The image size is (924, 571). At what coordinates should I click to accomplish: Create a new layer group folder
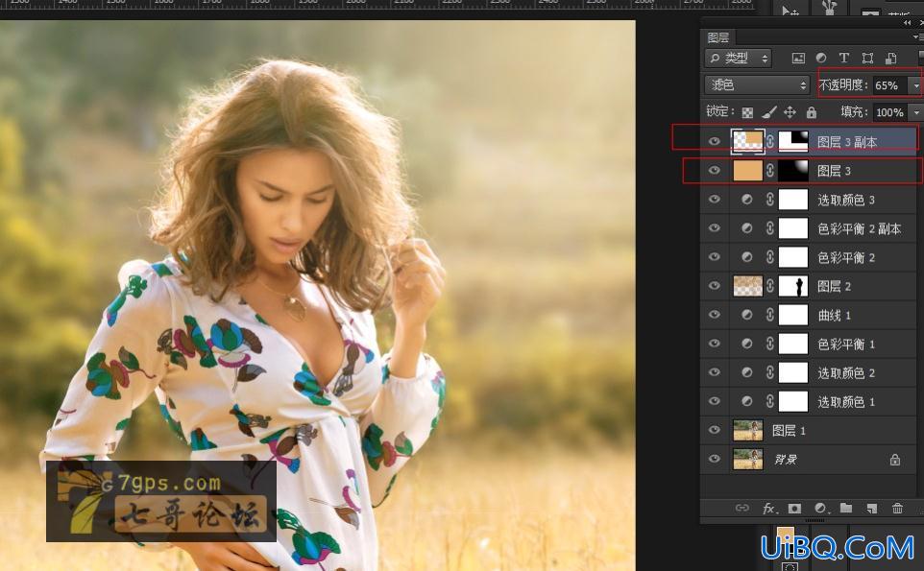[x=846, y=508]
